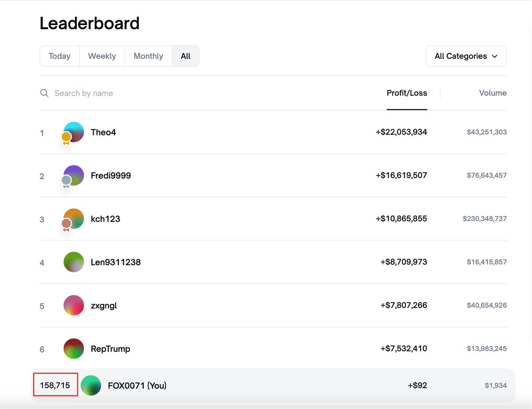Click Fredi9999's silver medal badge
The width and height of the screenshot is (532, 409).
click(66, 181)
